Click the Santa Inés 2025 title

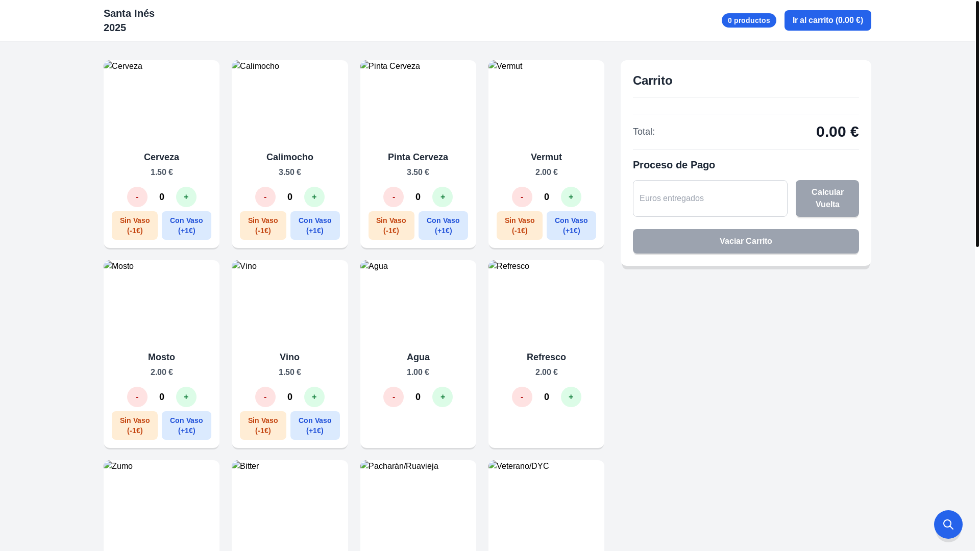coord(129,20)
